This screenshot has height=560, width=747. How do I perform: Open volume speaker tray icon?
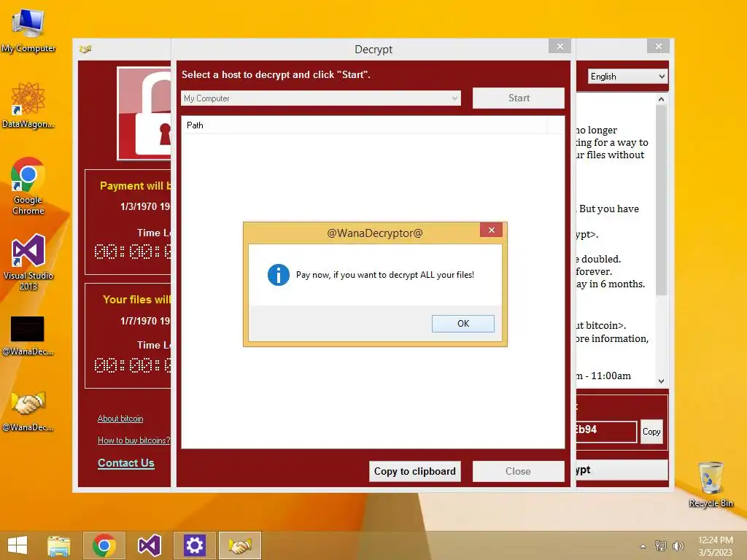click(x=678, y=546)
